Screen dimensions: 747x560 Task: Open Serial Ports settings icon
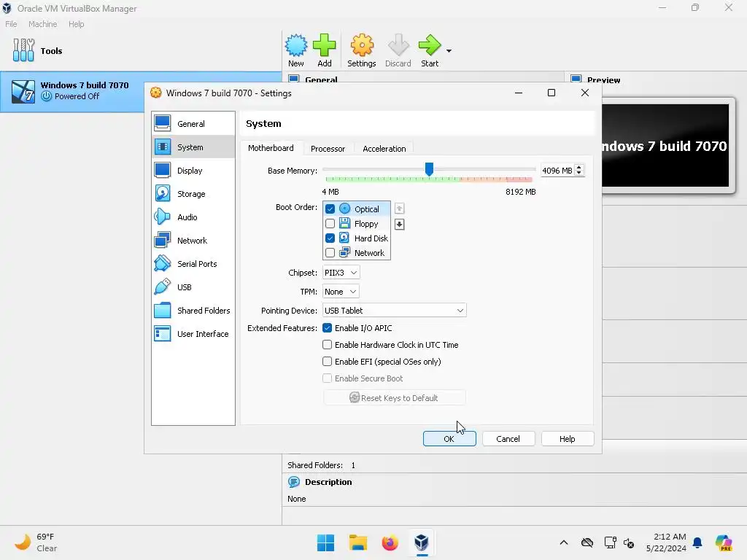pyautogui.click(x=163, y=263)
